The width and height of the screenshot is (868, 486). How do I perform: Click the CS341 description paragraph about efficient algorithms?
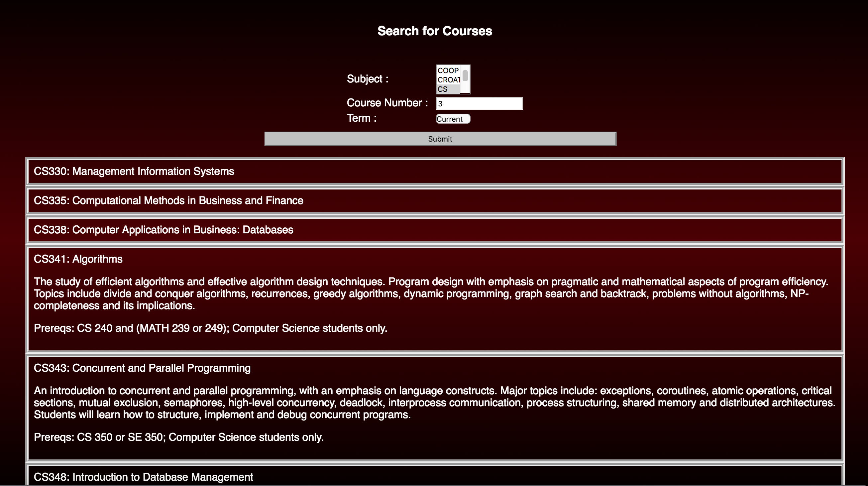[x=431, y=294]
